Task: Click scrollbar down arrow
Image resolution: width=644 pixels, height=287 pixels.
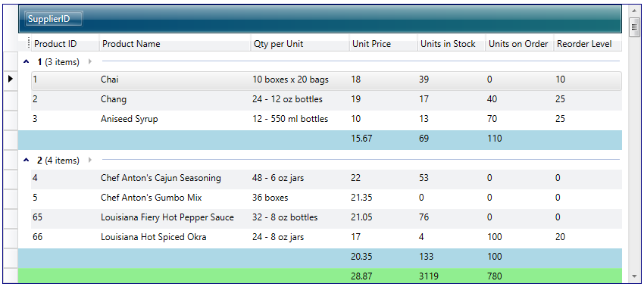Action: tap(633, 276)
